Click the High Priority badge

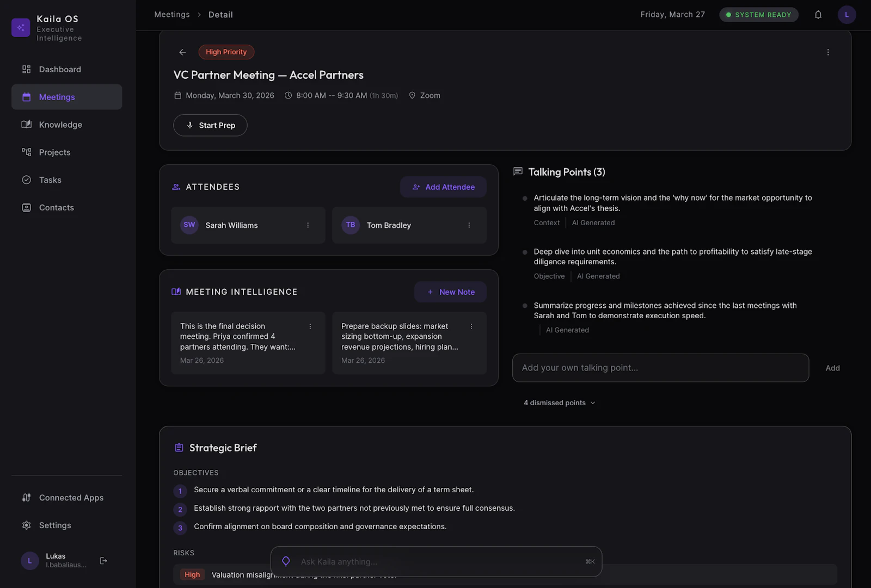pos(226,52)
